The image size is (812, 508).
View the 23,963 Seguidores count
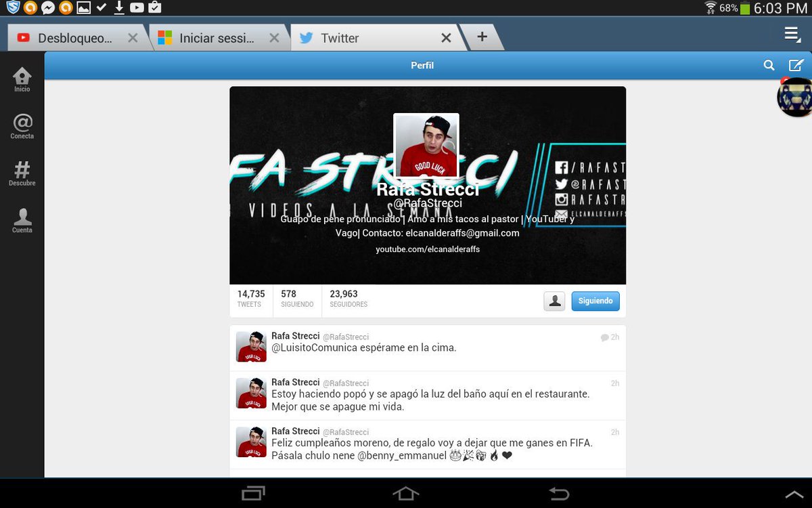pos(348,299)
